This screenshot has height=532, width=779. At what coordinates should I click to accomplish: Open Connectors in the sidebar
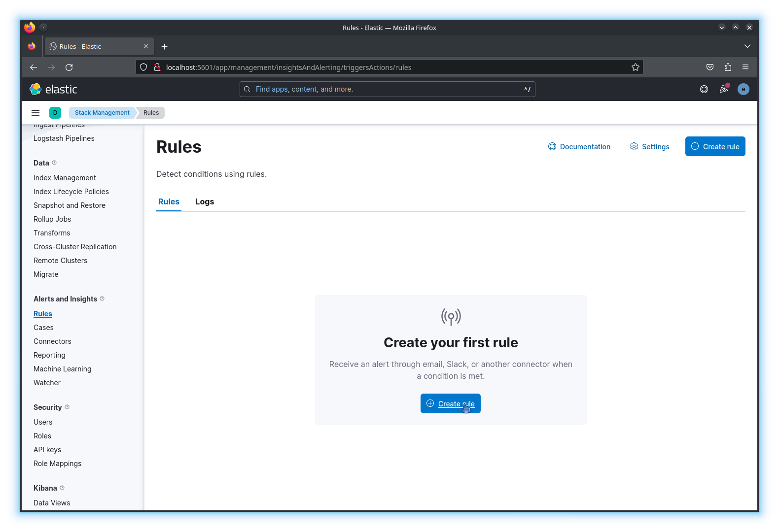(x=52, y=341)
